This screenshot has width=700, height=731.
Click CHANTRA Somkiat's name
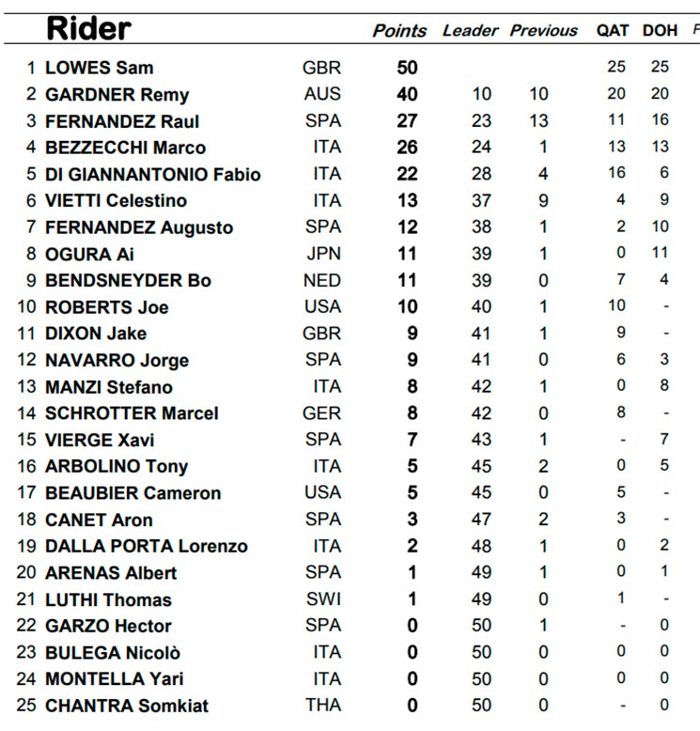coord(127,706)
